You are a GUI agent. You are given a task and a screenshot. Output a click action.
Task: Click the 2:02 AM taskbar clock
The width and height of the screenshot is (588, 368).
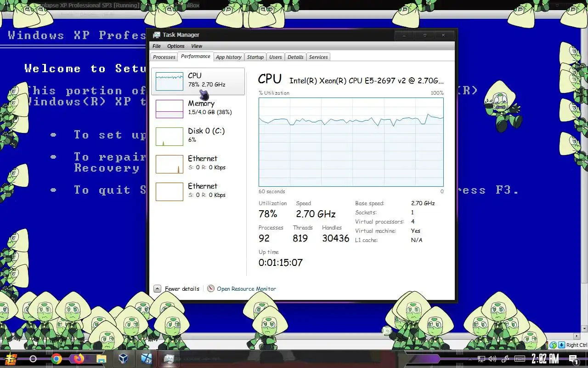tap(545, 359)
